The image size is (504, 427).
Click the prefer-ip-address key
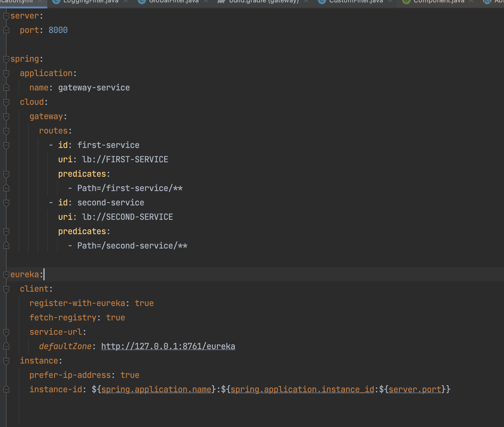(x=70, y=375)
